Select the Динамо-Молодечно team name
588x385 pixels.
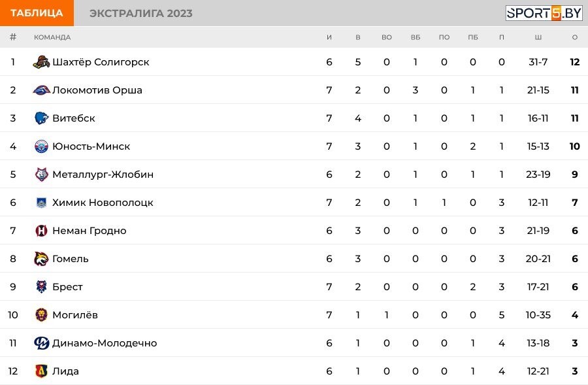(x=105, y=343)
